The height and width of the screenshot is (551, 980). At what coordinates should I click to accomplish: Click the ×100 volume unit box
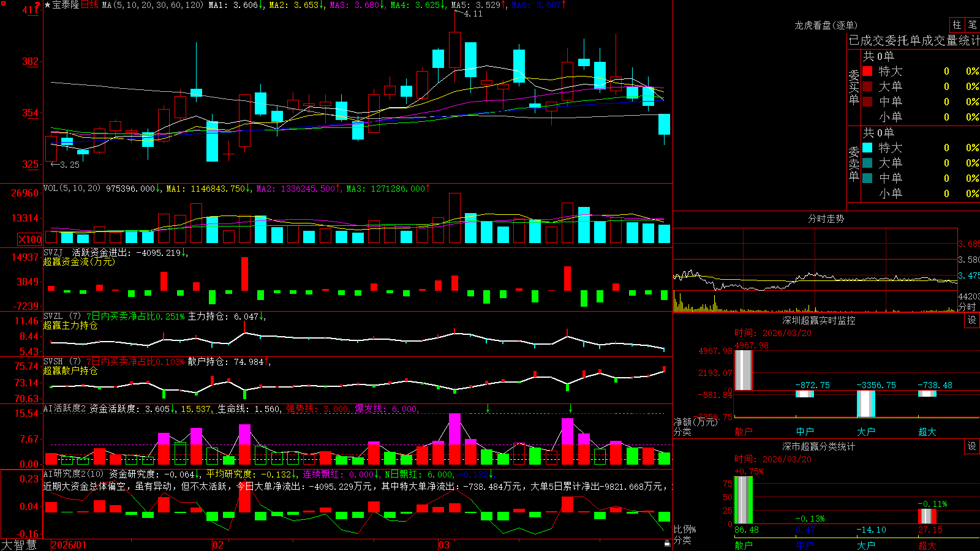point(30,239)
